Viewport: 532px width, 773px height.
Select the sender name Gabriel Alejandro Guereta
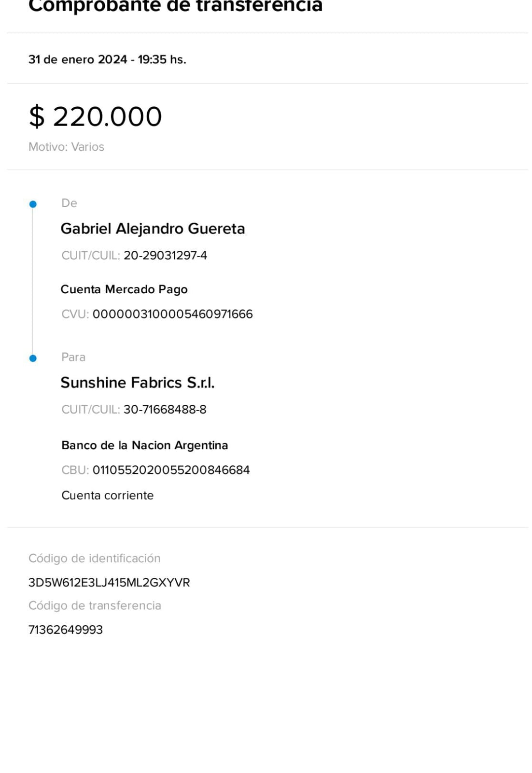[x=153, y=229]
